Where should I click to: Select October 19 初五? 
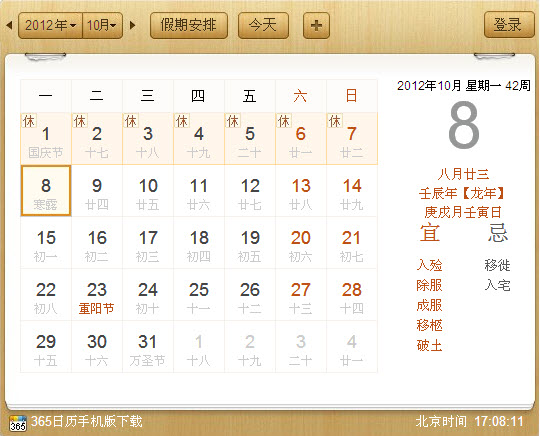(250, 243)
